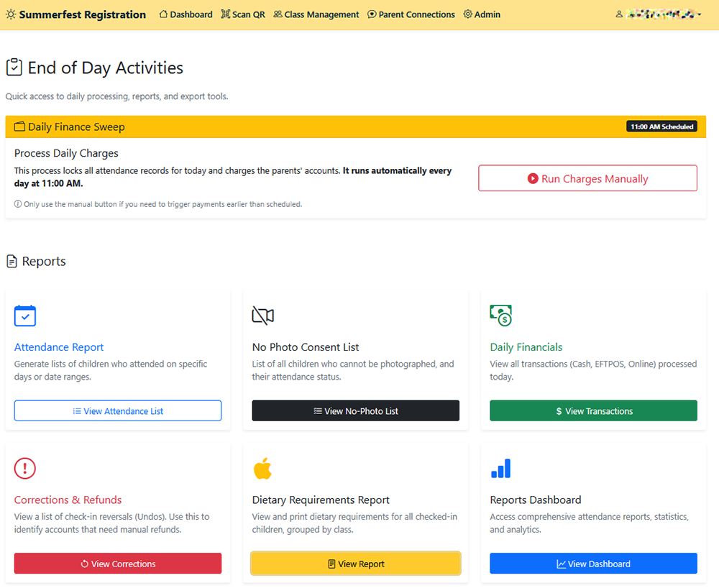
Task: Open the Attendance Report title link
Action: point(59,347)
